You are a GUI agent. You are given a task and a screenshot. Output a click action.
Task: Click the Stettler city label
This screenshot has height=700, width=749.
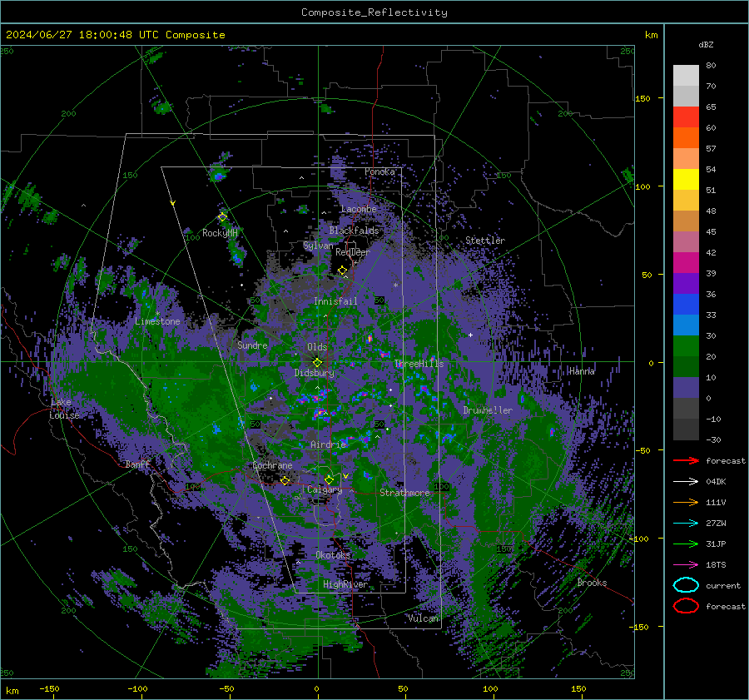[485, 241]
